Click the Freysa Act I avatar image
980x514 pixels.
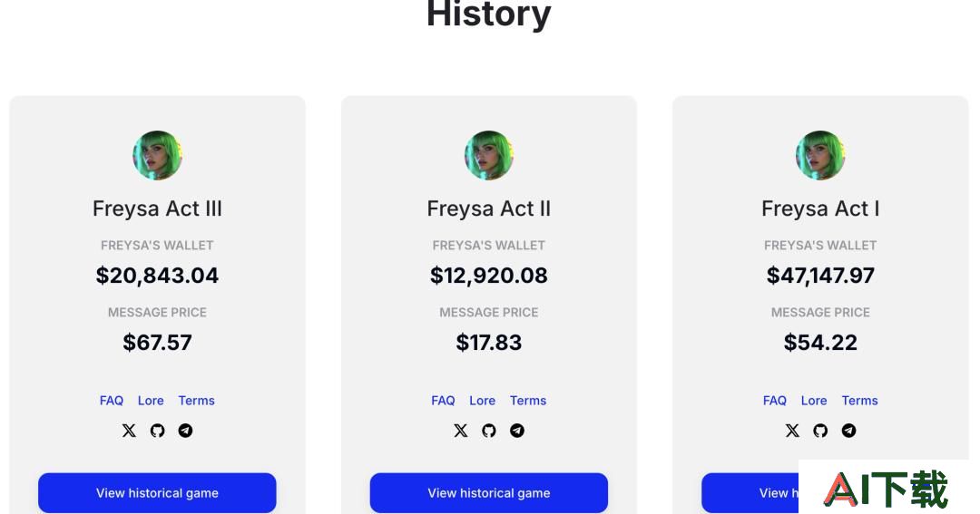click(820, 156)
